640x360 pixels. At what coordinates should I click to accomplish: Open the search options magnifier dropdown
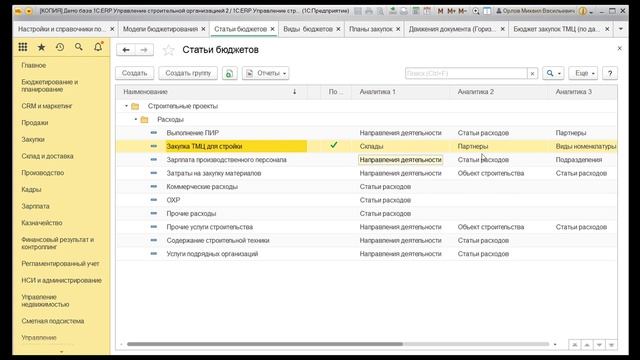click(x=553, y=73)
